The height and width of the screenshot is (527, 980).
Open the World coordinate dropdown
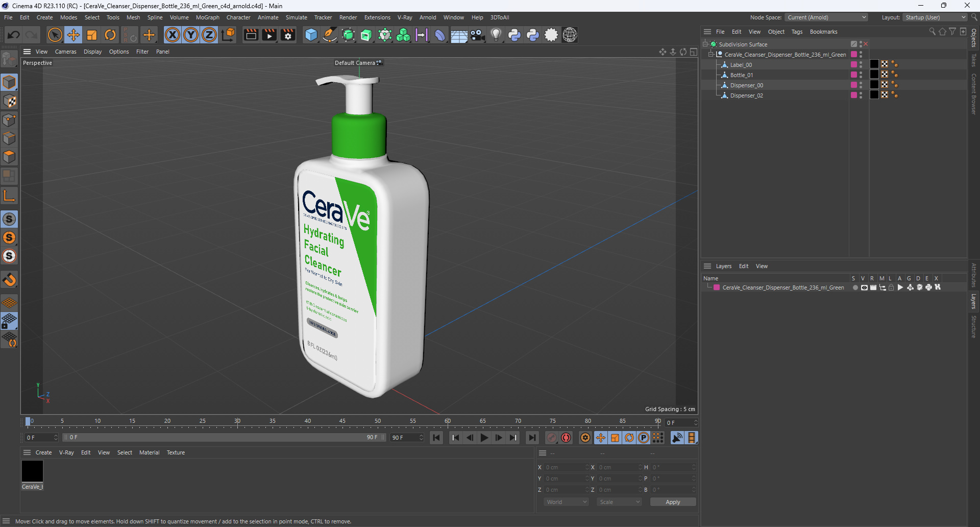click(566, 502)
